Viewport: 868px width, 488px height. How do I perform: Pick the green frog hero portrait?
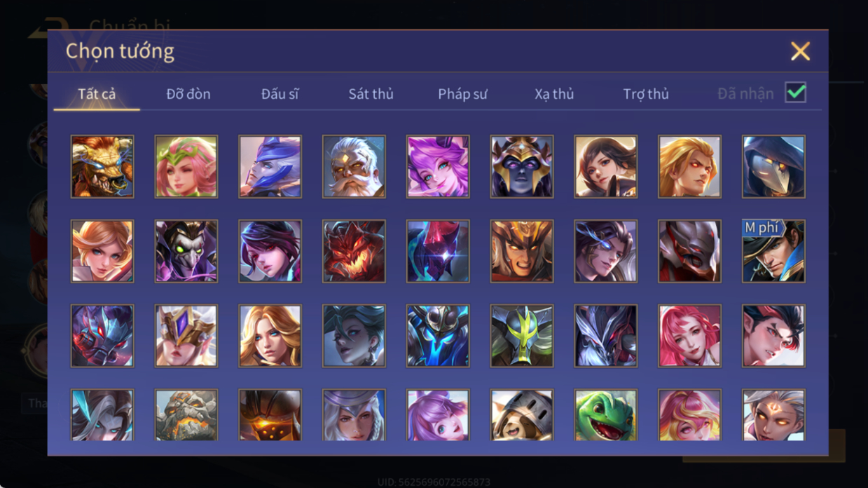tap(606, 415)
